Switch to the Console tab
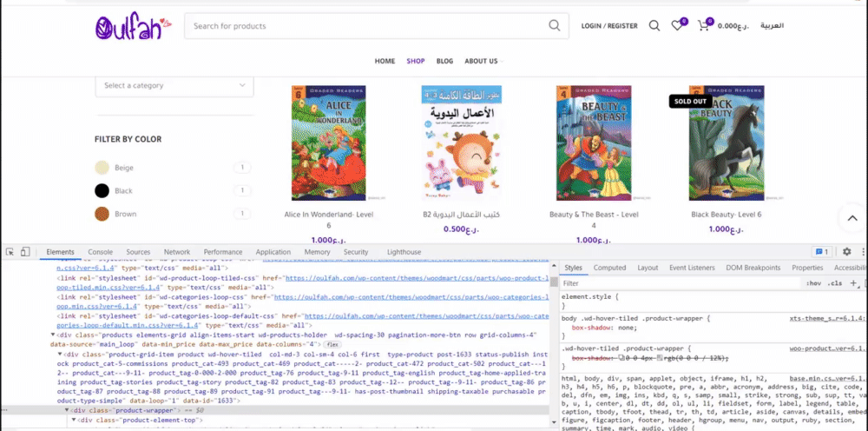The height and width of the screenshot is (431, 868). coord(100,251)
